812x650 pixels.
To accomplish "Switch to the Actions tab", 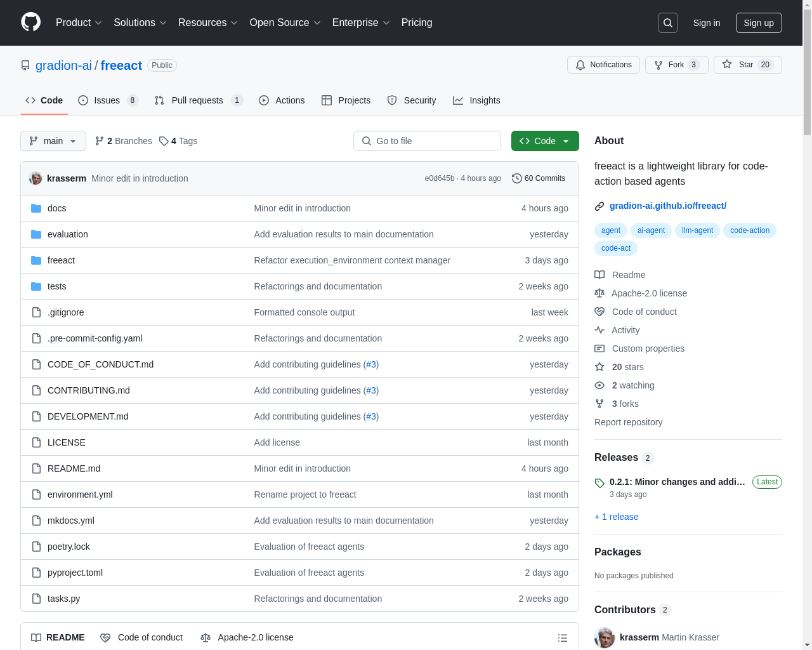I will [x=282, y=100].
